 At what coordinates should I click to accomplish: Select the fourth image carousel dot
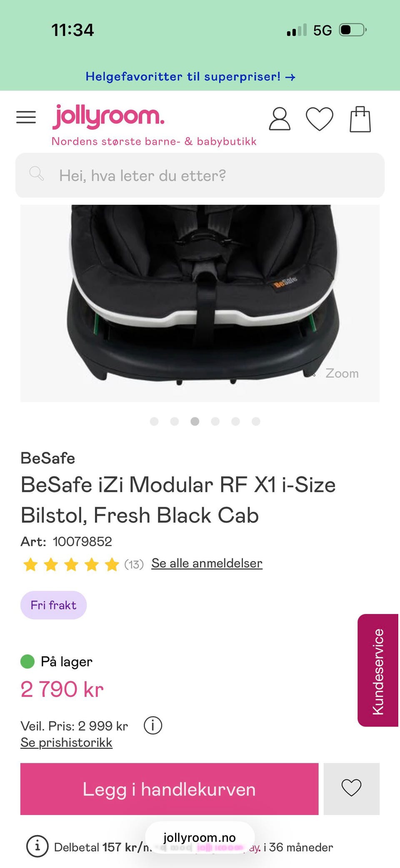(215, 421)
